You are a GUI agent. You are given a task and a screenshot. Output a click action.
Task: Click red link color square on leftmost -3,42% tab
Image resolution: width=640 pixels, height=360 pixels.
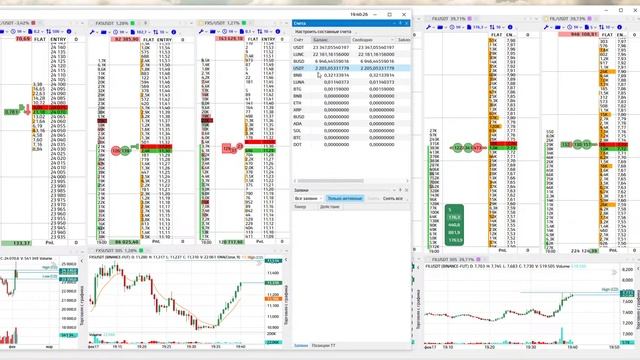[33, 23]
